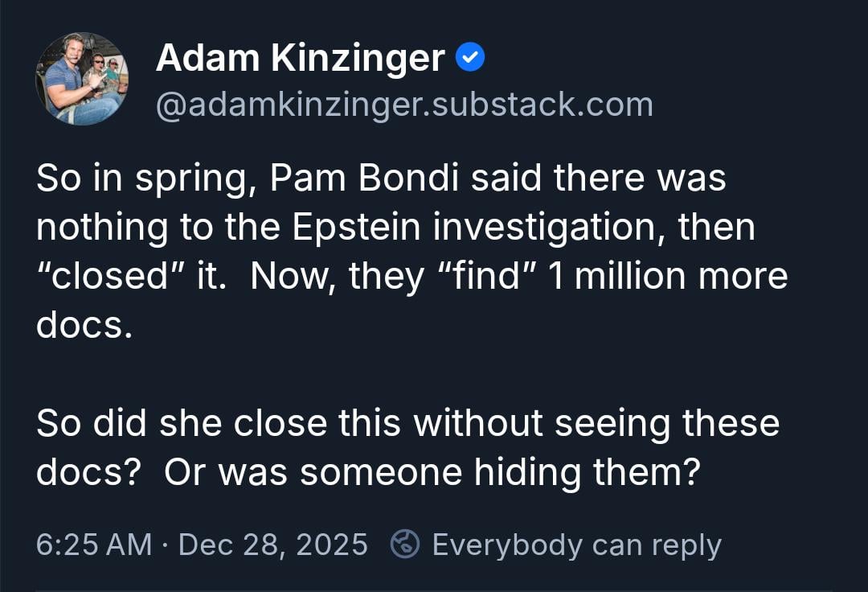The width and height of the screenshot is (868, 592).
Task: Open the Adam Kinzinger display name
Action: click(x=300, y=58)
